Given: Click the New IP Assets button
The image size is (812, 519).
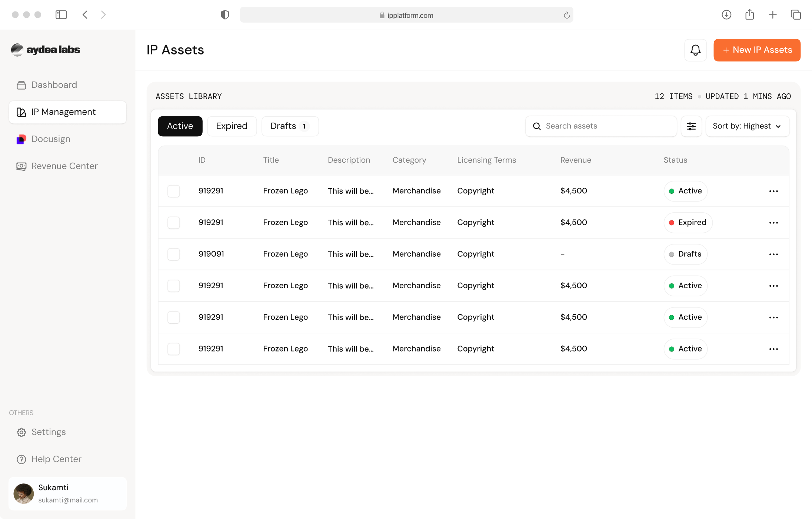Looking at the screenshot, I should point(757,50).
